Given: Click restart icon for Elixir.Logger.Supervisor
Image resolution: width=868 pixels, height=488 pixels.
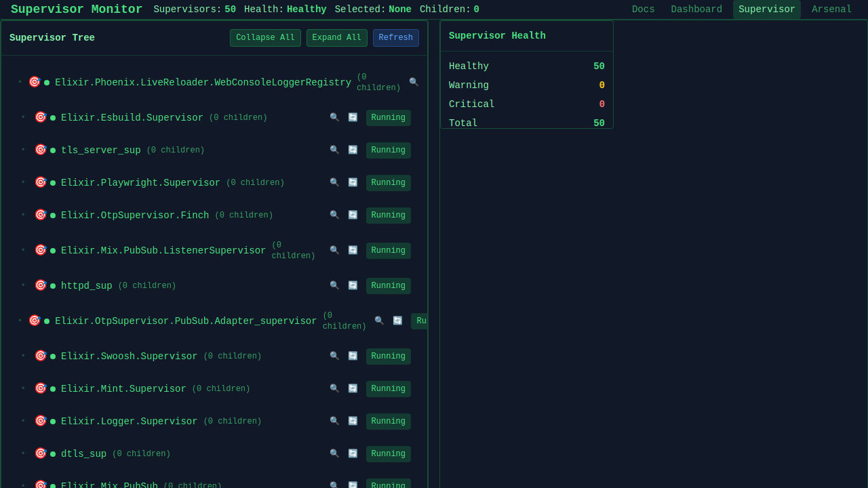Looking at the screenshot, I should [353, 421].
